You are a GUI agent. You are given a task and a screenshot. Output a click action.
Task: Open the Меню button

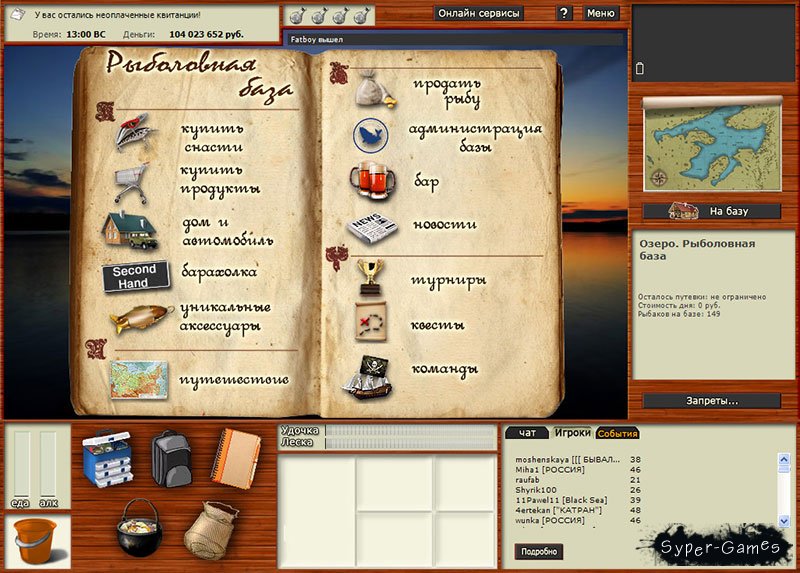tap(601, 13)
